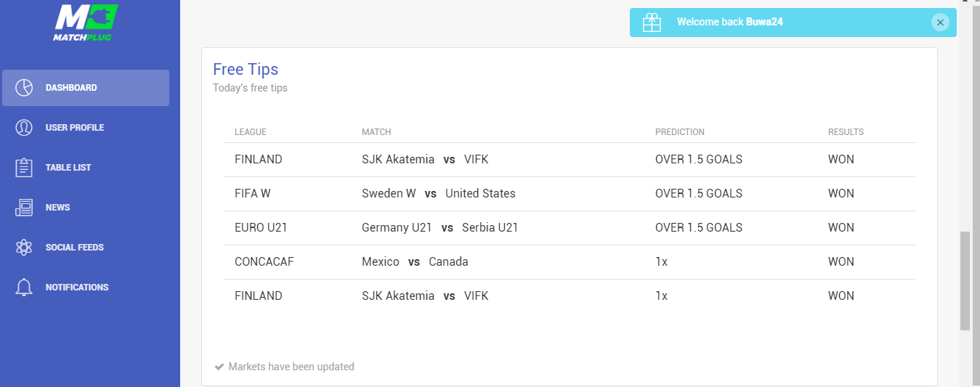Click the Free Tips heading
The height and width of the screenshot is (387, 980).
point(246,69)
